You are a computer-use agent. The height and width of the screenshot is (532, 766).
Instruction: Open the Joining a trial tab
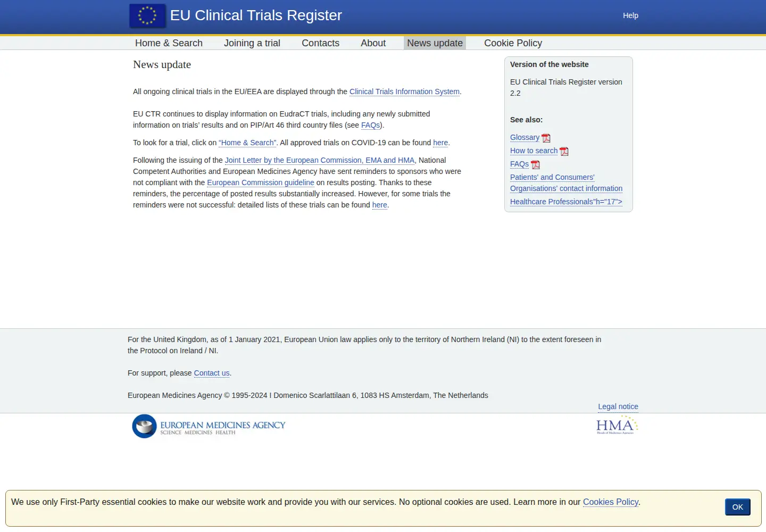coord(252,43)
